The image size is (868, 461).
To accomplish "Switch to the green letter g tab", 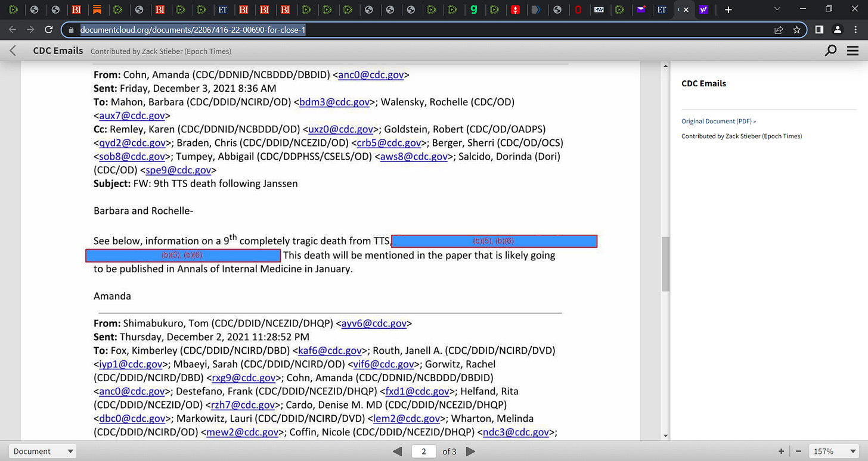I will tap(473, 10).
